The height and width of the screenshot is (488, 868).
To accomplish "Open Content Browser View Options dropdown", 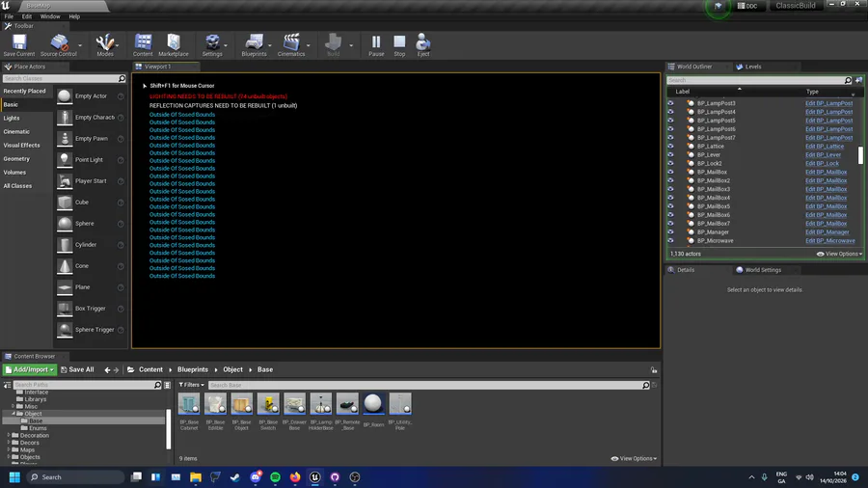I will point(634,458).
